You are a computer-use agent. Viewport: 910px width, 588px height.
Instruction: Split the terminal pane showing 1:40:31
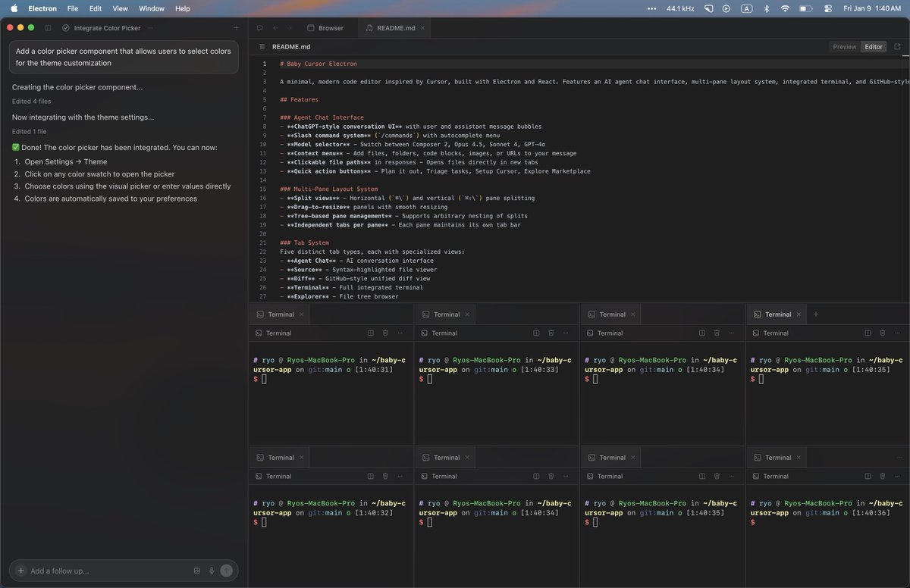tap(371, 333)
